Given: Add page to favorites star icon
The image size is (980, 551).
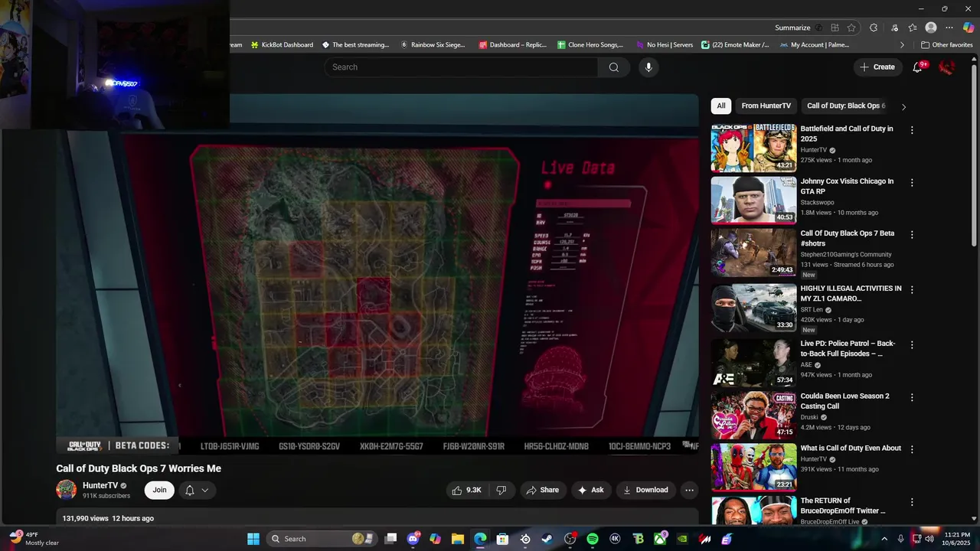Looking at the screenshot, I should 851,28.
